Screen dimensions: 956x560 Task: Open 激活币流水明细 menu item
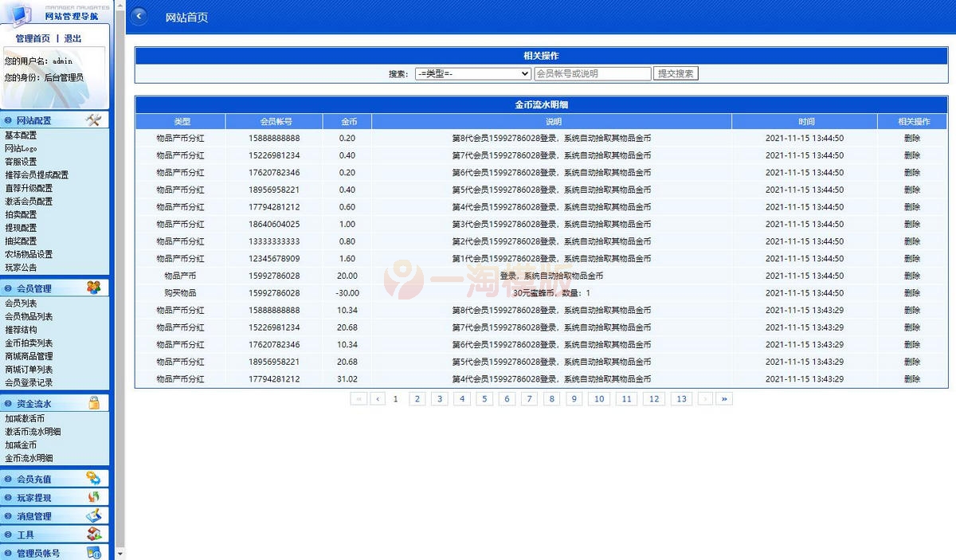33,432
